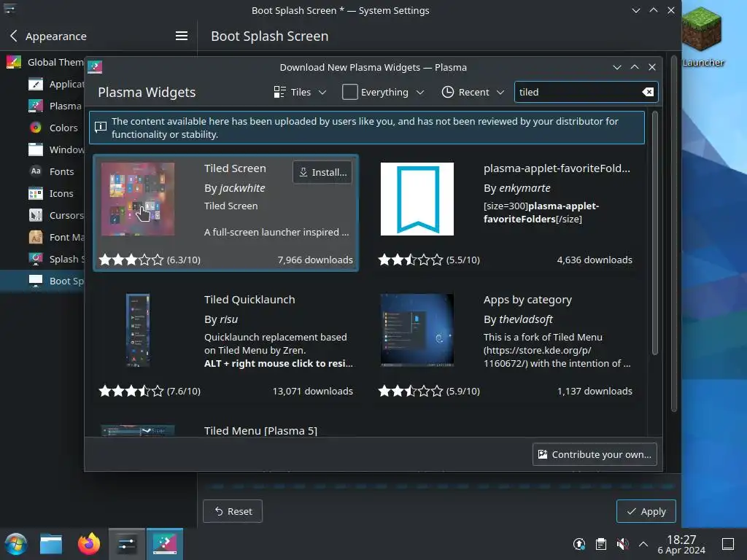Install the Tiled Screen widget
This screenshot has width=747, height=560.
coord(322,172)
